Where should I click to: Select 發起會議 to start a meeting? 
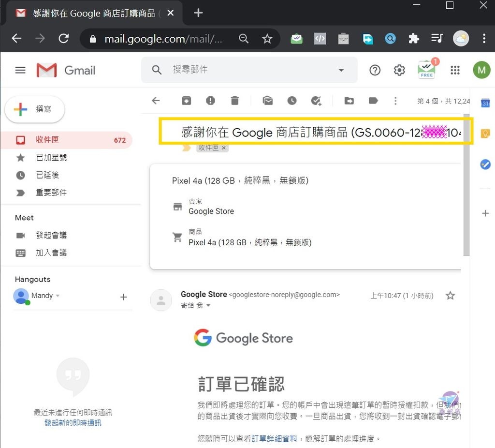[51, 235]
